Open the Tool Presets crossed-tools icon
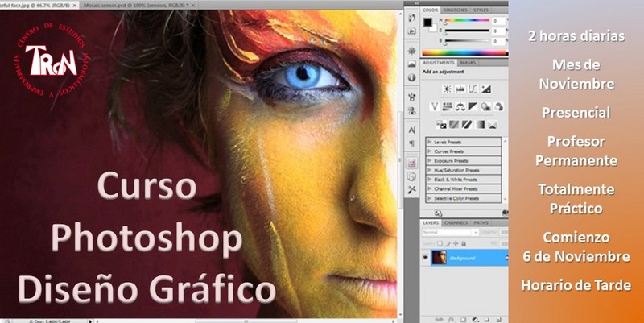The image size is (644, 323). [412, 189]
